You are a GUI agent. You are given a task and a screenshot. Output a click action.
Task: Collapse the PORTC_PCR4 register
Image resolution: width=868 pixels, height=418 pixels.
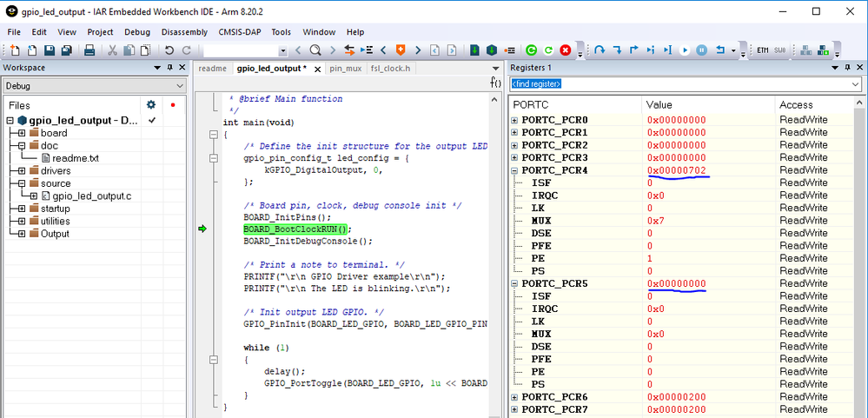point(514,170)
